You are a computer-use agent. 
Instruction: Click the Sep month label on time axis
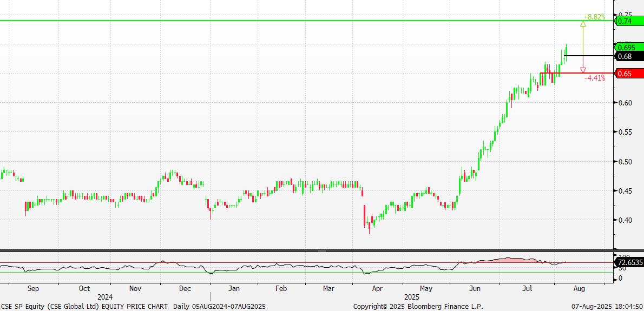pos(33,288)
